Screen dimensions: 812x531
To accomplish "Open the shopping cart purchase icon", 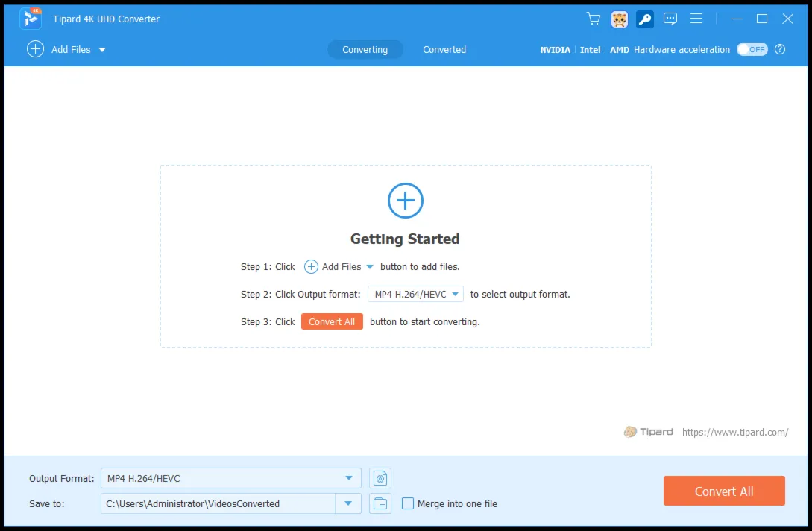I will 594,19.
